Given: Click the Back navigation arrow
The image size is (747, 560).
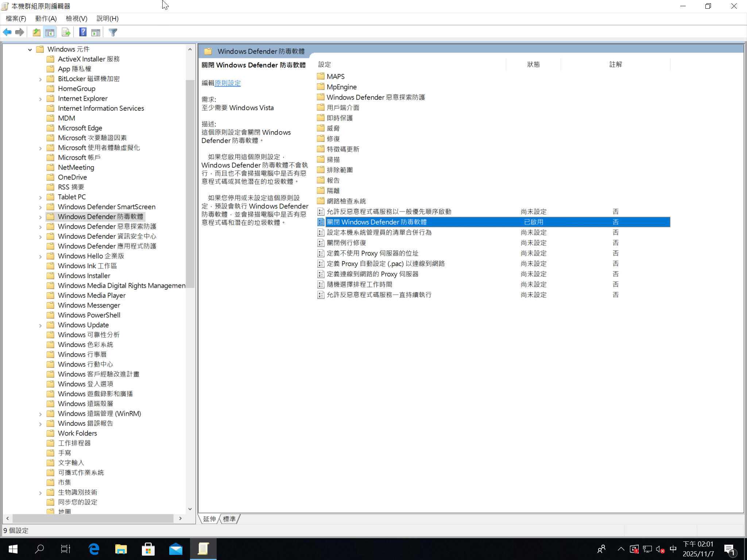Looking at the screenshot, I should (7, 32).
